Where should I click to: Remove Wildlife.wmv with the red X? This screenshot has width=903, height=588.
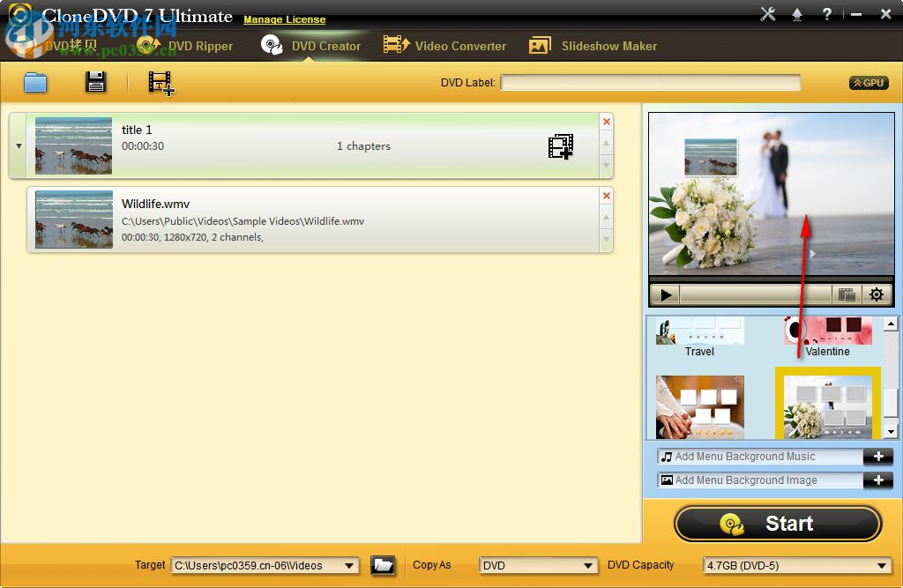tap(607, 196)
